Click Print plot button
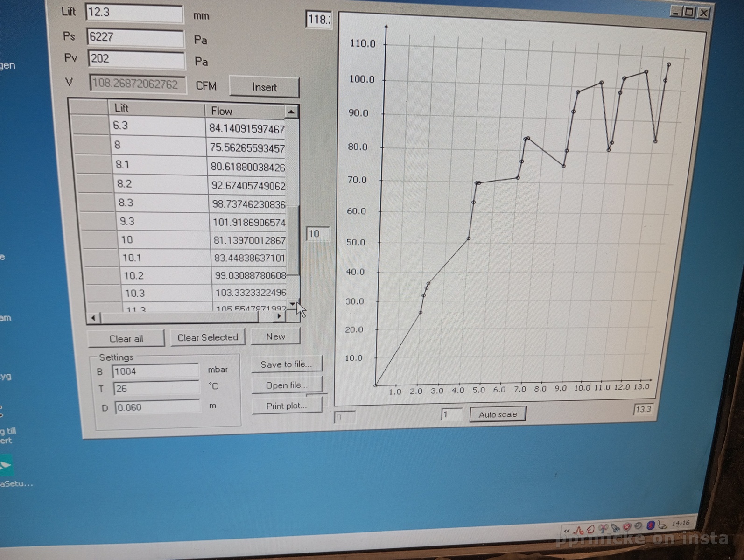The height and width of the screenshot is (560, 744). coord(287,406)
